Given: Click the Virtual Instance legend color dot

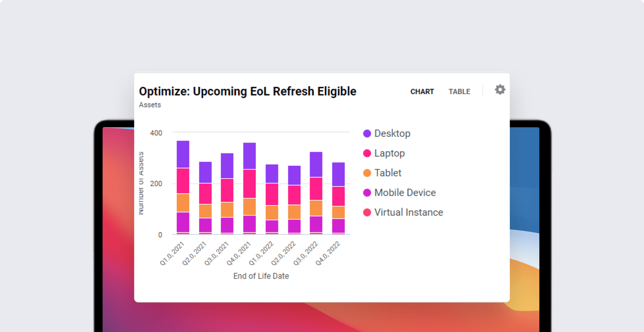Looking at the screenshot, I should (367, 212).
